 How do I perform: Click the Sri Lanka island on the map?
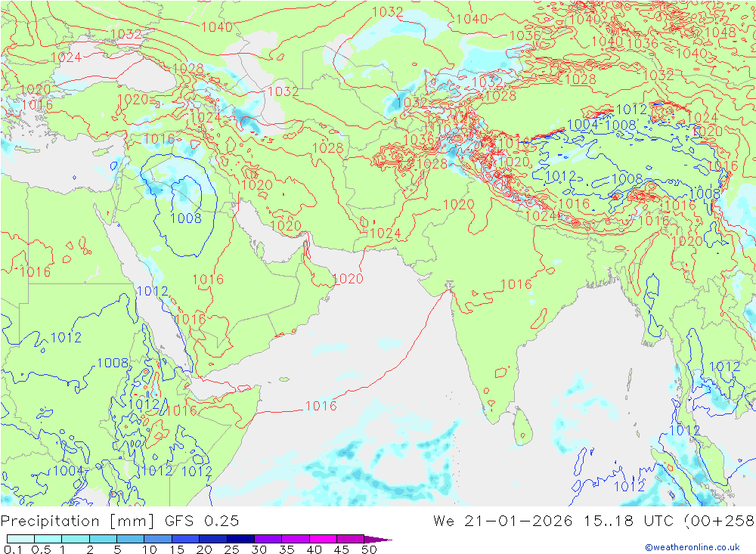click(x=522, y=427)
